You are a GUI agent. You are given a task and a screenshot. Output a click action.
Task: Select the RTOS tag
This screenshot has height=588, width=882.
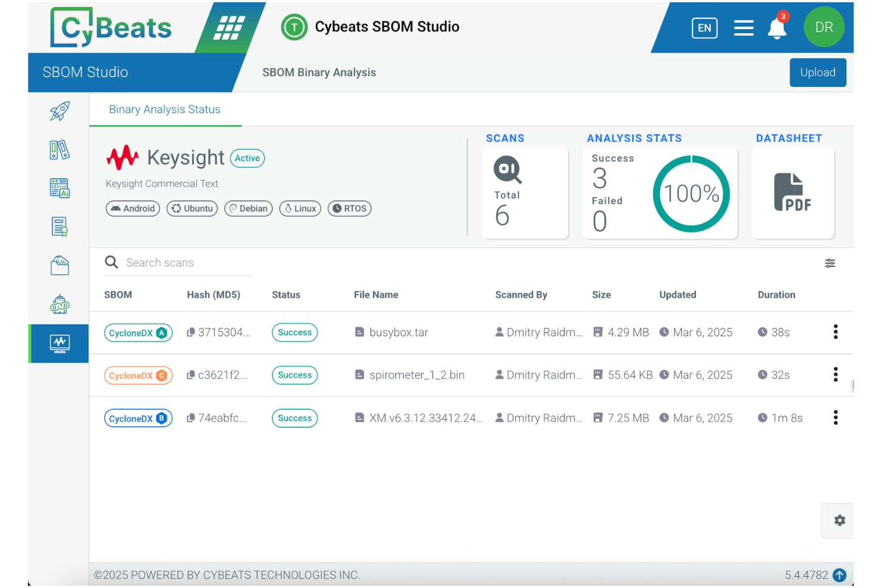click(x=350, y=209)
